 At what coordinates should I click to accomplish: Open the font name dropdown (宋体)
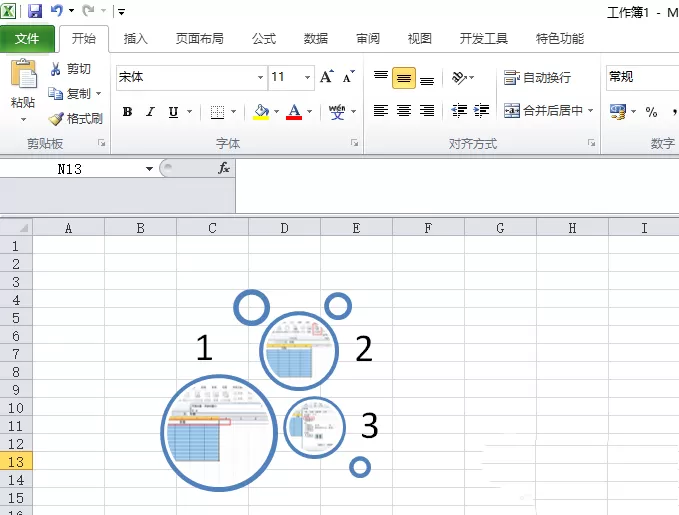tap(260, 78)
